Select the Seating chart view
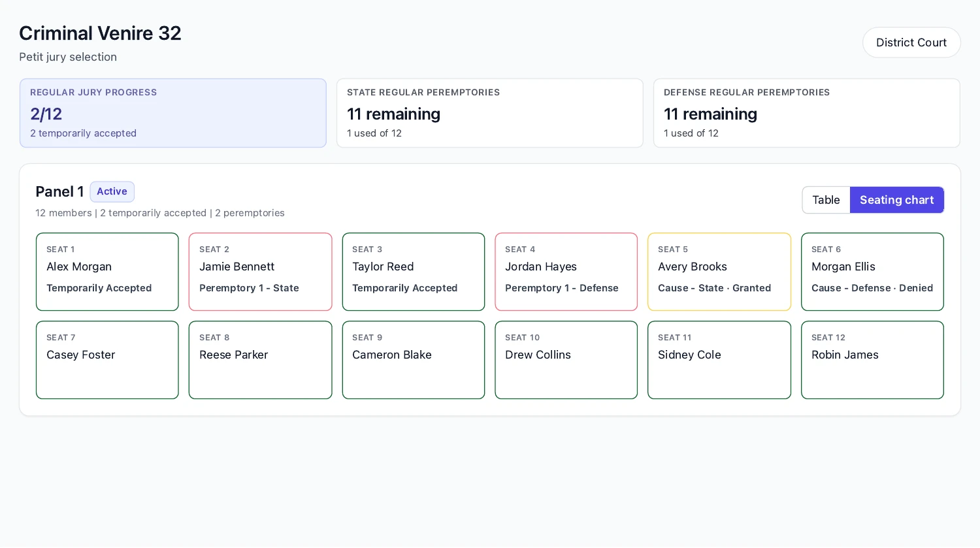Image resolution: width=980 pixels, height=548 pixels. point(896,200)
